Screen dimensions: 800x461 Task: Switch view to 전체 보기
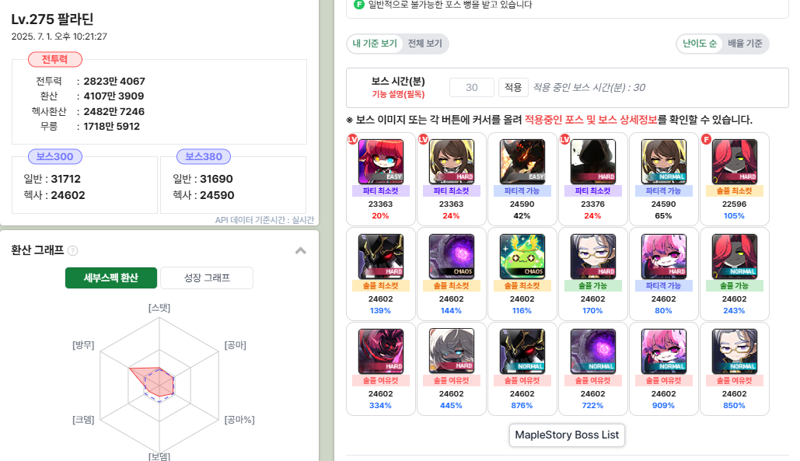pos(425,43)
